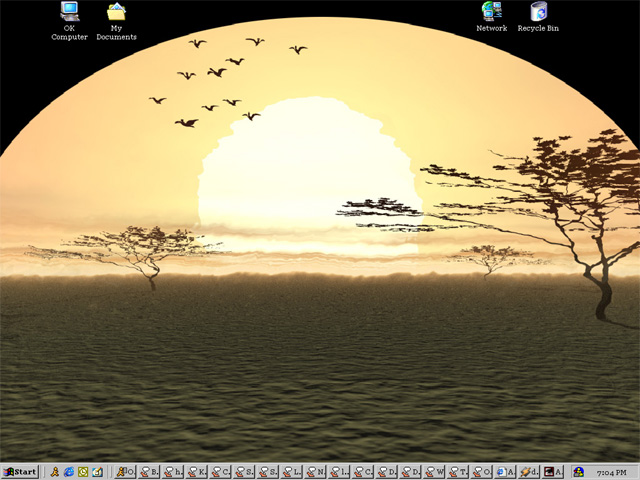Viewport: 640px width, 480px height.
Task: Click the third quick launch icon
Action: pos(83,471)
